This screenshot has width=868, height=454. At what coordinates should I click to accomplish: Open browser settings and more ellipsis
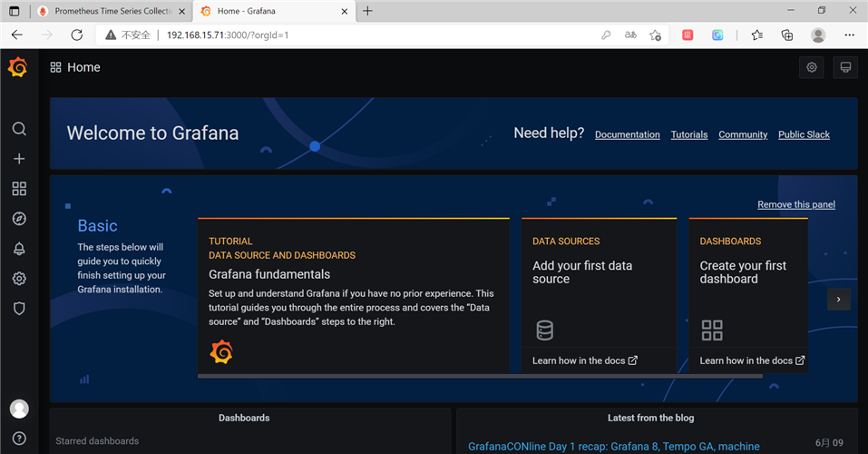tap(849, 35)
